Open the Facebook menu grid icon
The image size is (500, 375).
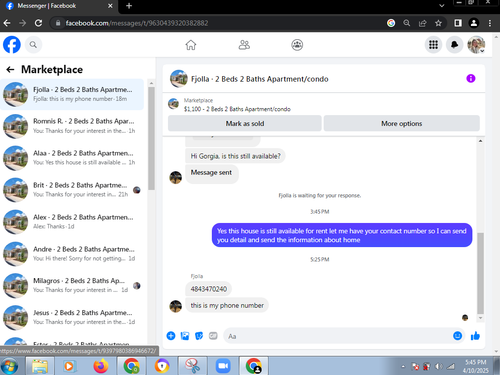click(433, 45)
